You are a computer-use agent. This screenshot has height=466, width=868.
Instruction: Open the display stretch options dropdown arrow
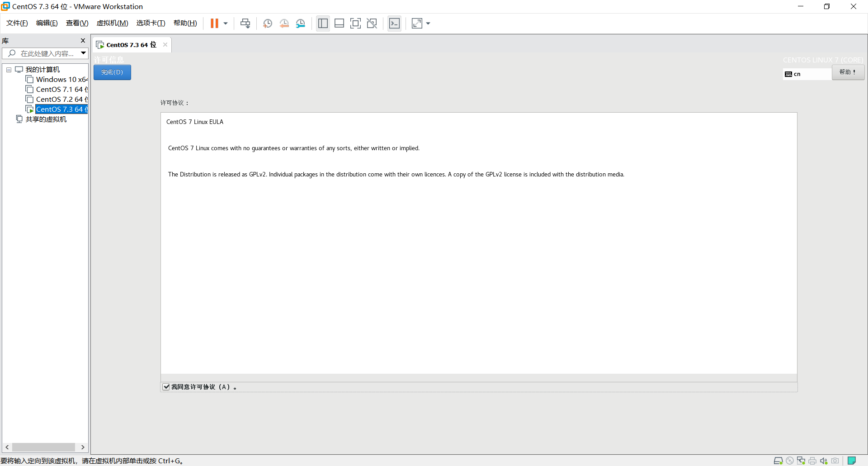point(428,24)
